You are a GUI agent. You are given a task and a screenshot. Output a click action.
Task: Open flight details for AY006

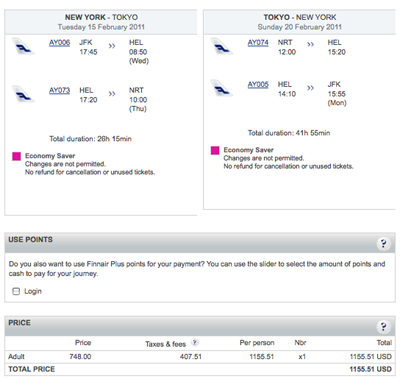(59, 43)
